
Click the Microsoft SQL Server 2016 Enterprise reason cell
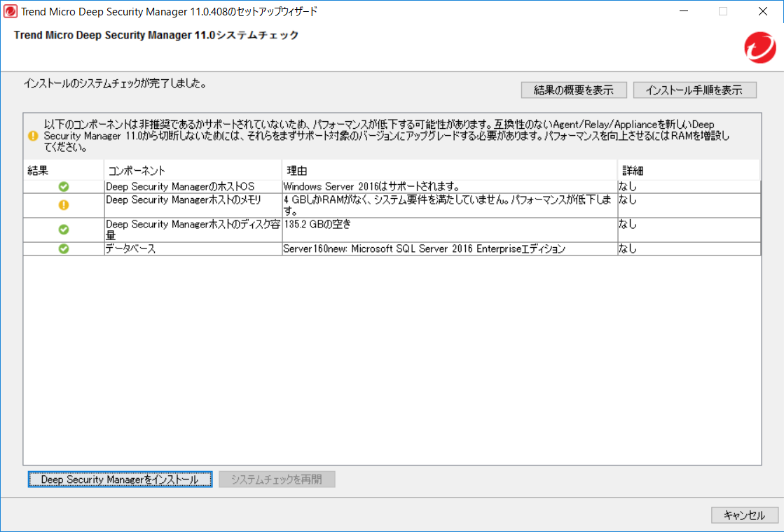450,248
